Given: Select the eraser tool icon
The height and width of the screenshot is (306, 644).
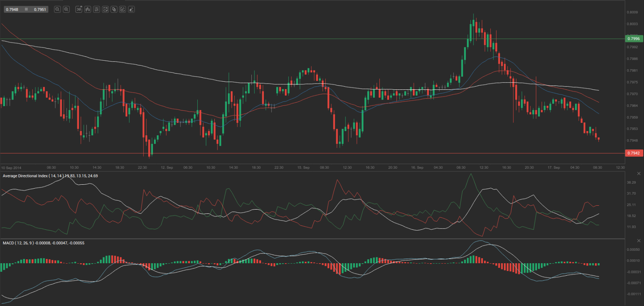Looking at the screenshot, I should (x=132, y=9).
